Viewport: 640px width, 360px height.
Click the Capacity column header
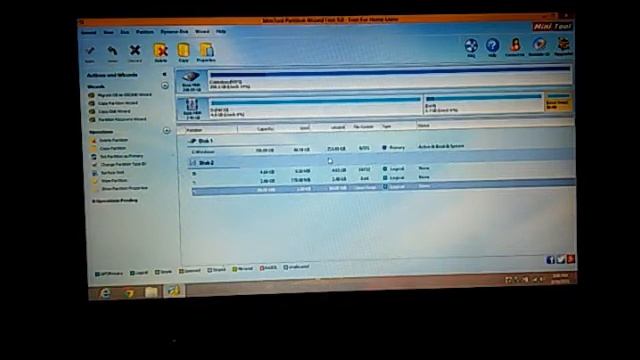(265, 129)
